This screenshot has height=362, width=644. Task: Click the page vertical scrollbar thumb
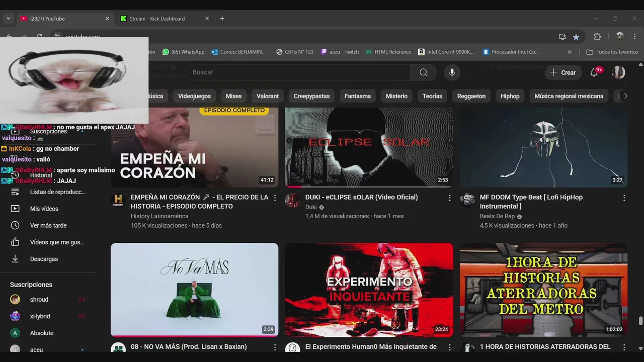click(x=640, y=321)
